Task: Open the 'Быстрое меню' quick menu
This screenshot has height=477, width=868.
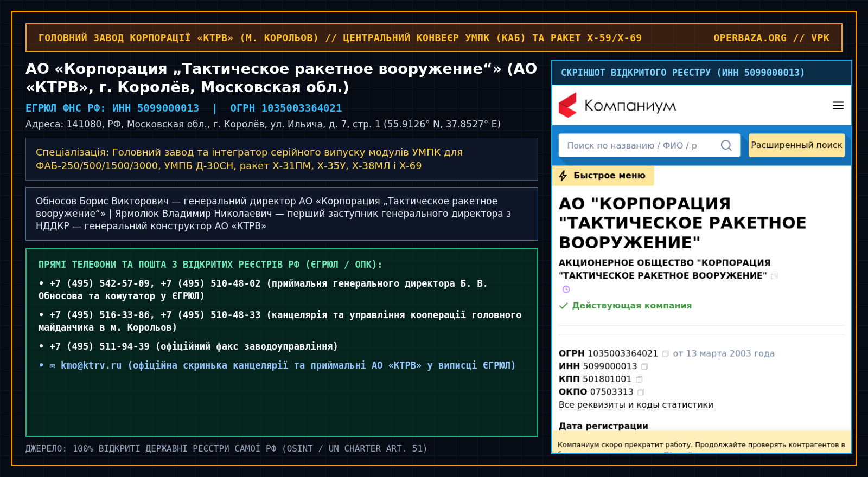Action: coord(603,176)
